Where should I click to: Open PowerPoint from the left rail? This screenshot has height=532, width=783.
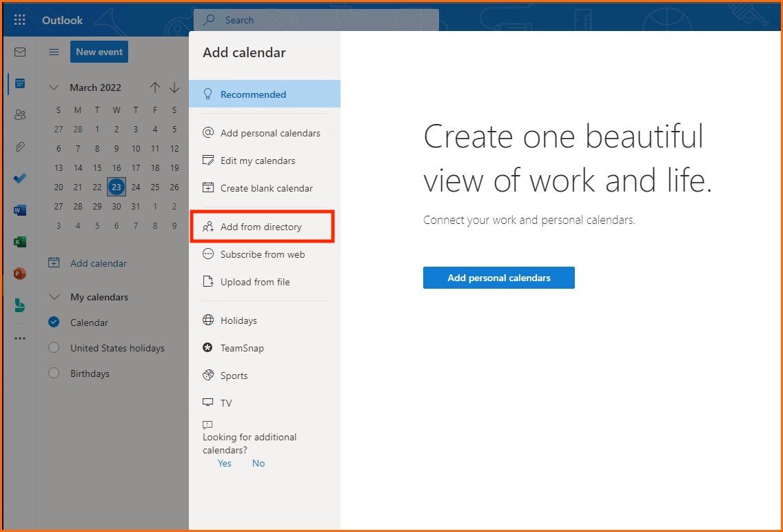coord(20,274)
